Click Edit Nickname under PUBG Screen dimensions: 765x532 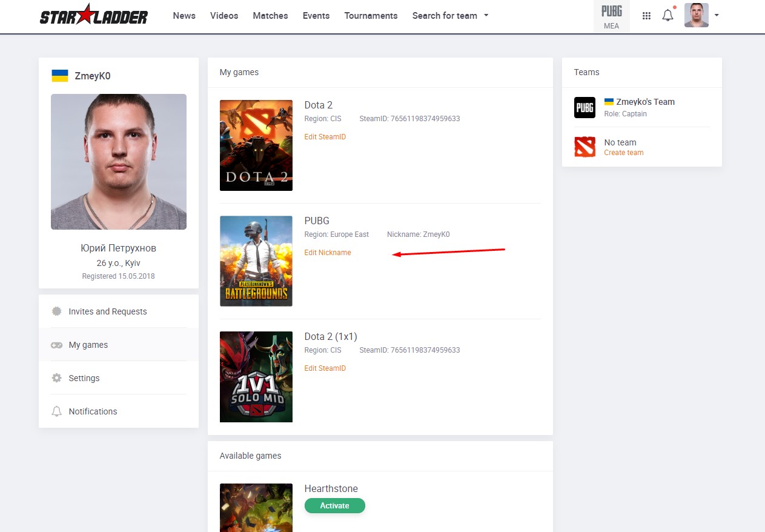point(328,253)
